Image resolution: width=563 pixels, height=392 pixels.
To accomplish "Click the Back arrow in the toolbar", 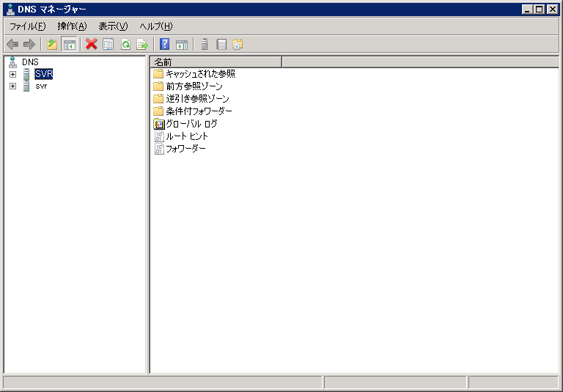I will [x=12, y=45].
